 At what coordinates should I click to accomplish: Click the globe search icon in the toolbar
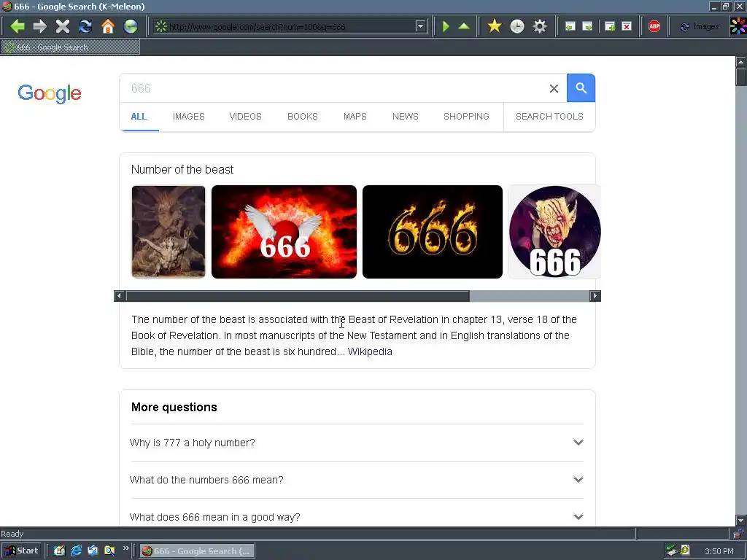click(x=131, y=26)
